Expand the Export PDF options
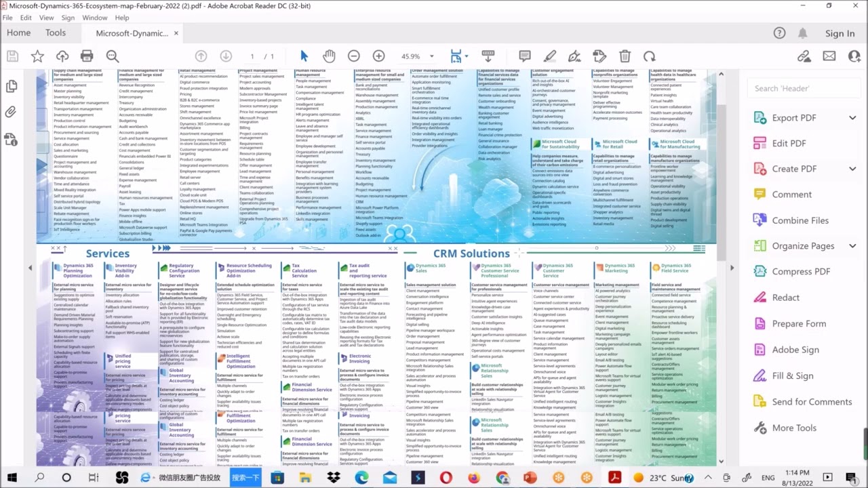Image resolution: width=868 pixels, height=488 pixels. 852,118
